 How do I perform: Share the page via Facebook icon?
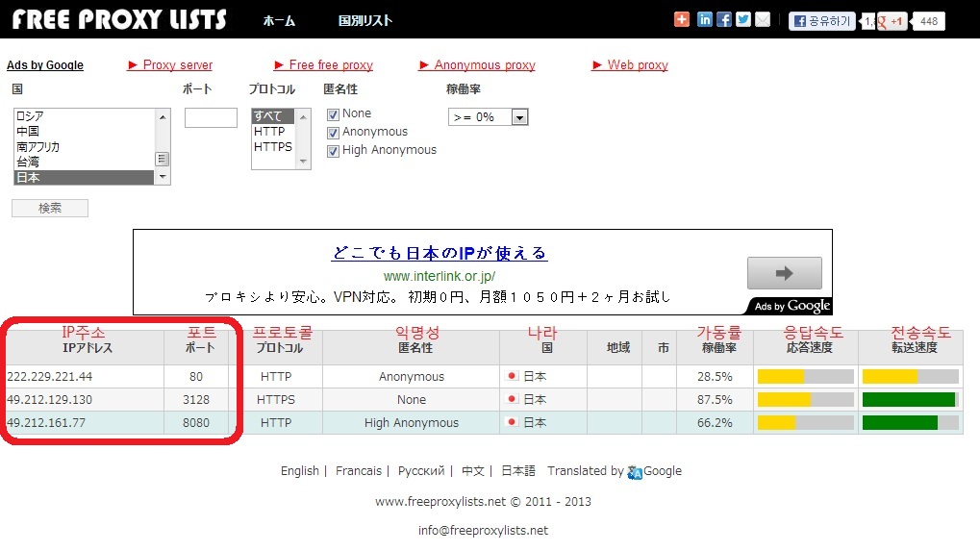724,20
